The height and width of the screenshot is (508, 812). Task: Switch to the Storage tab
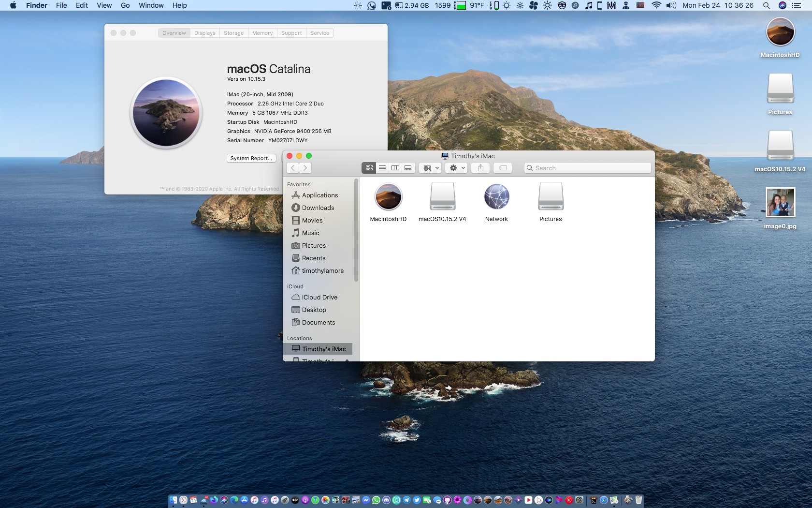click(x=233, y=33)
